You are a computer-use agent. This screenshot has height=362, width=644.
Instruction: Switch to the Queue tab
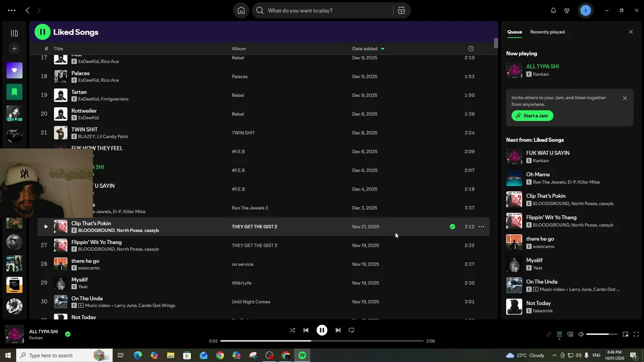pyautogui.click(x=514, y=32)
